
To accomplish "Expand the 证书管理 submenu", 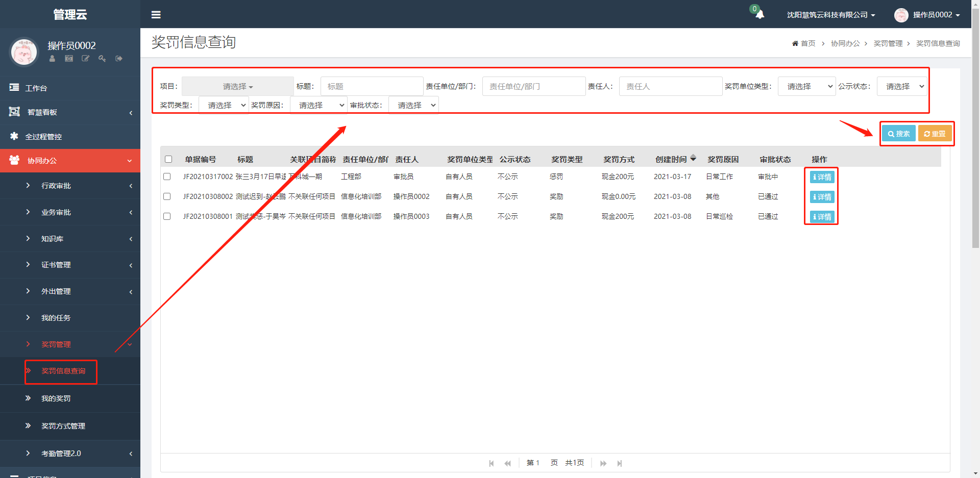I will pyautogui.click(x=70, y=265).
